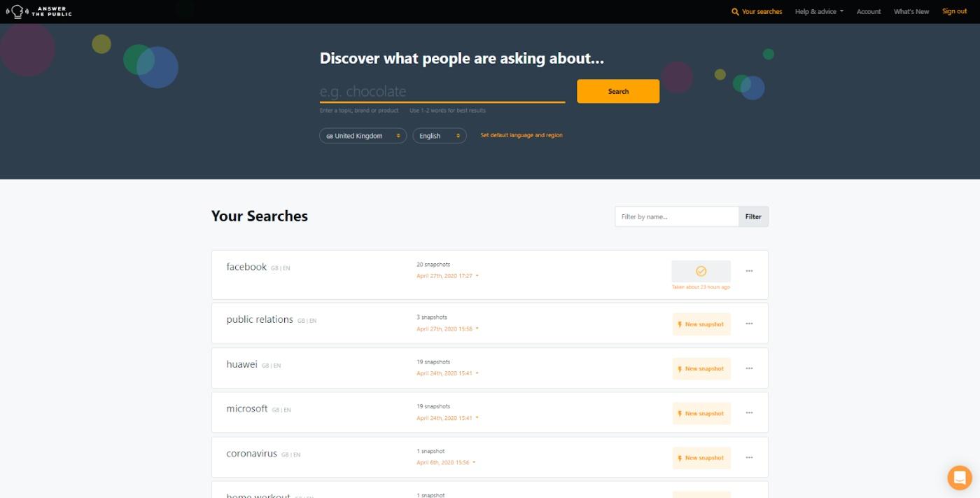This screenshot has width=980, height=498.
Task: Click the orange Search button
Action: (x=618, y=91)
